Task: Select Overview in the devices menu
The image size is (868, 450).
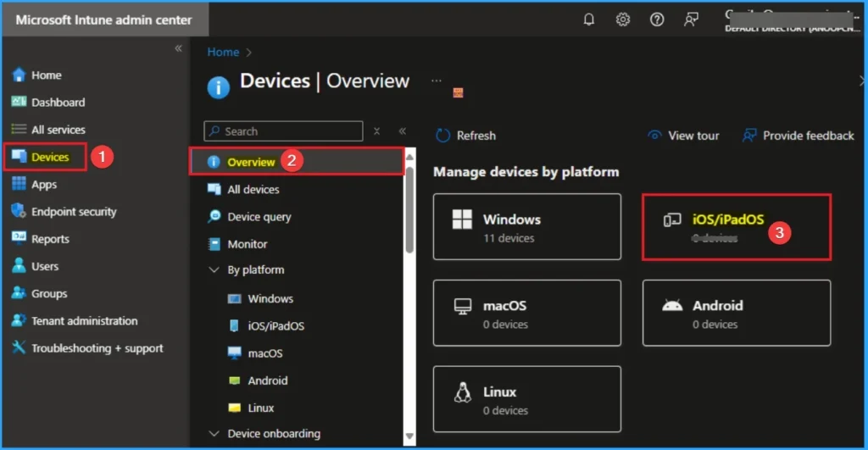Action: point(296,162)
